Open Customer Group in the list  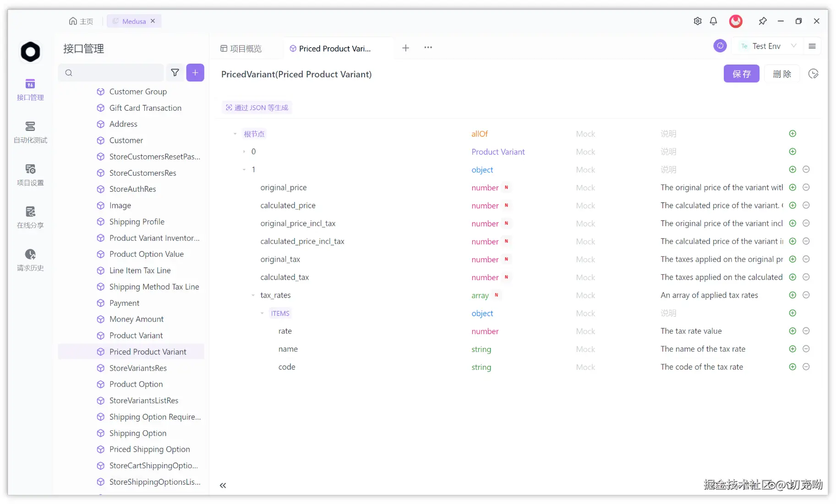pos(138,92)
